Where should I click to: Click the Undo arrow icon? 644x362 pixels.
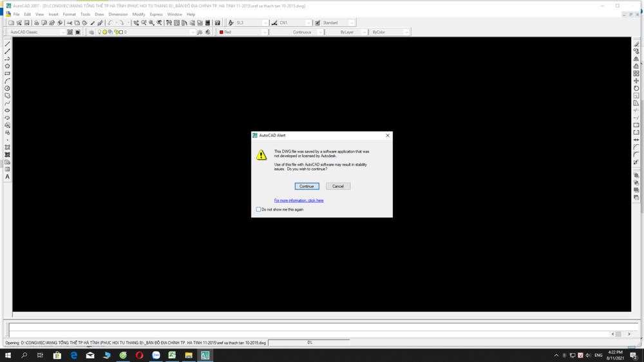tap(110, 23)
